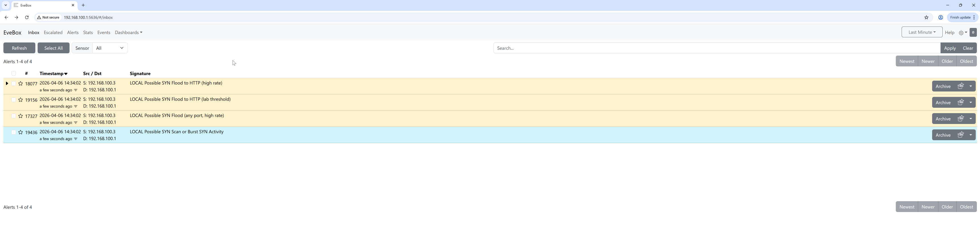This screenshot has height=230, width=980.
Task: Toggle the header select-all checkbox
Action: pos(14,74)
